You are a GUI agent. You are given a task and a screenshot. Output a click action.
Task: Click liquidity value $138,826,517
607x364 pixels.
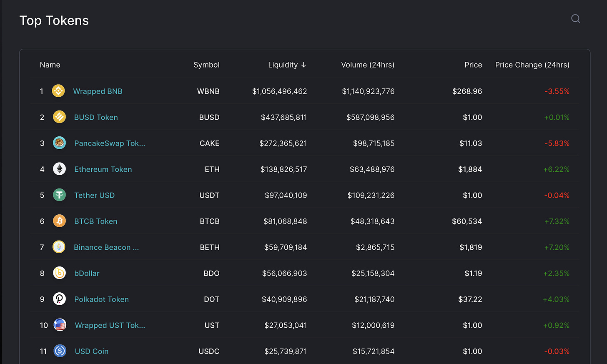pos(283,169)
